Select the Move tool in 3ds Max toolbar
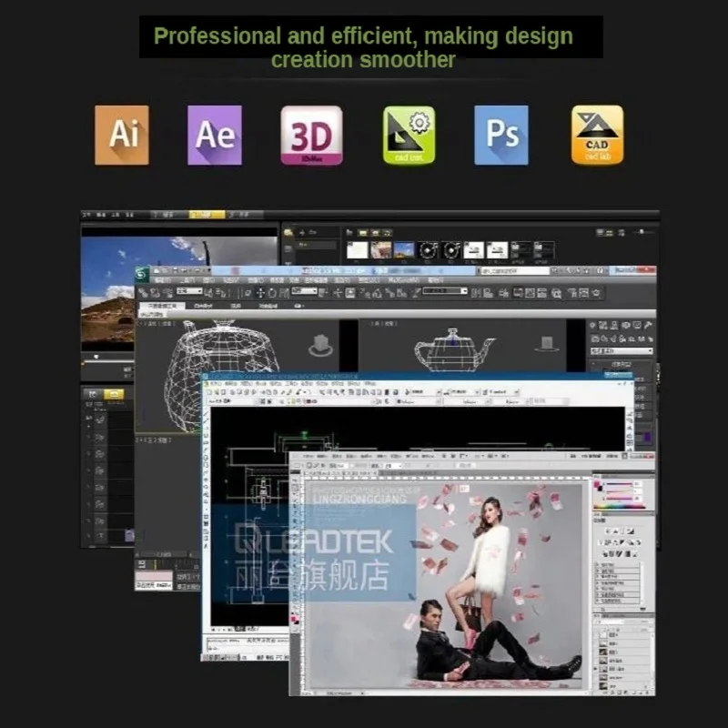Screen dimensions: 728x728 click(x=260, y=293)
